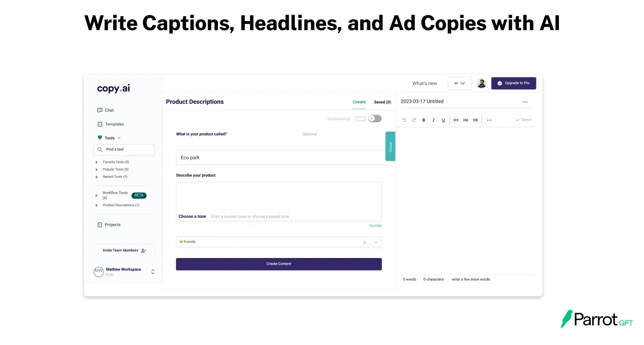Open the tone dropdown arrow
The width and height of the screenshot is (644, 345).
[x=376, y=242]
